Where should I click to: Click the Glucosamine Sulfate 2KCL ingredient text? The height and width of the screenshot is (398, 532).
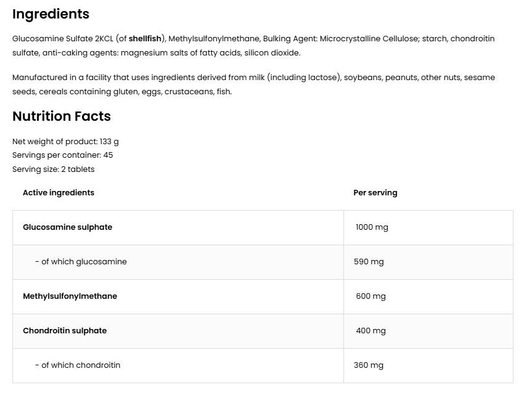(63, 39)
